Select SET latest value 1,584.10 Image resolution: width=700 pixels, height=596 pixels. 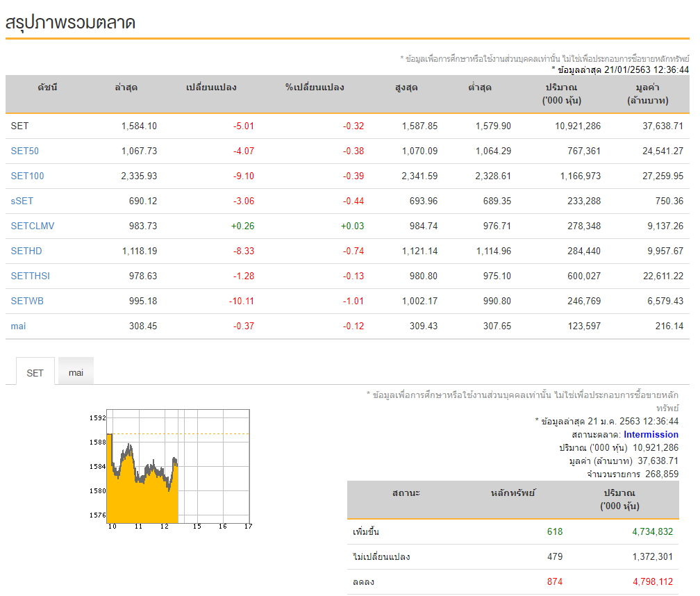coord(139,126)
